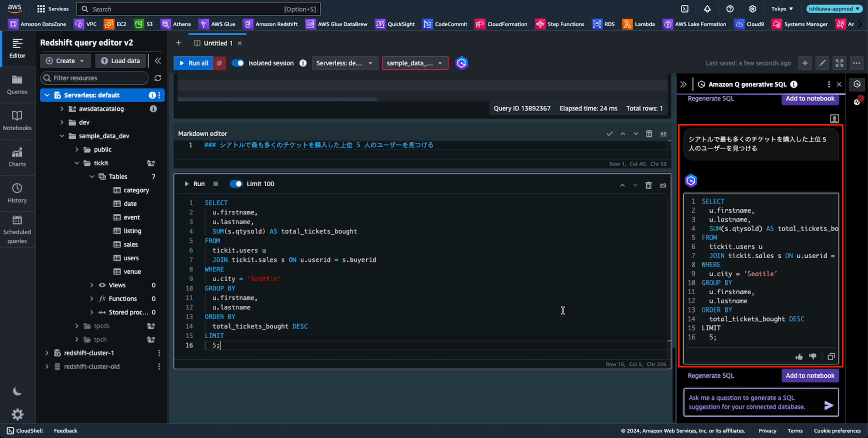868x438 pixels.
Task: Refresh the resources list
Action: click(x=158, y=78)
